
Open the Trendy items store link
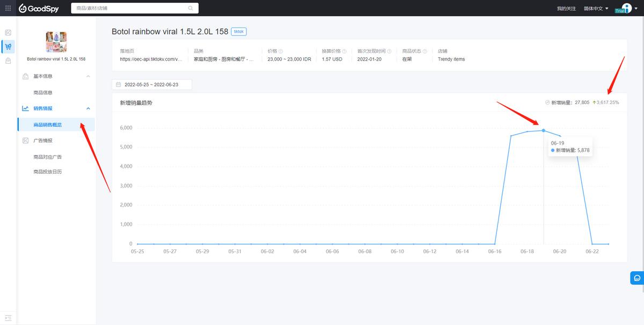click(451, 59)
